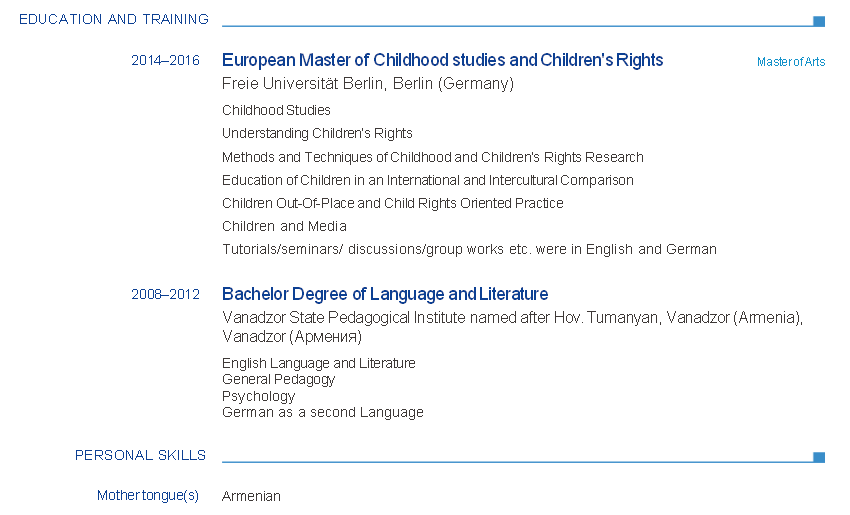Image resolution: width=850 pixels, height=515 pixels.
Task: Click the blue square beside Personal Skills
Action: click(x=819, y=457)
